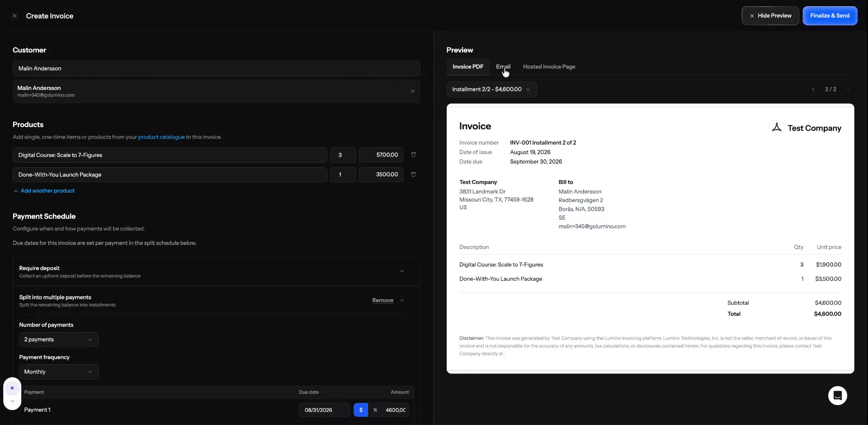
Task: Go to next installment preview arrow
Action: point(848,90)
